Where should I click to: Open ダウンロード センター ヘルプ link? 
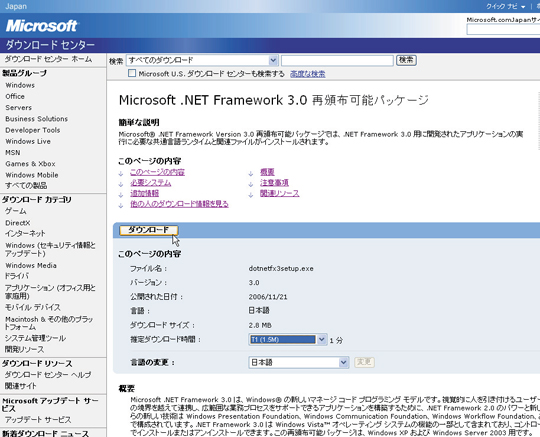tap(48, 375)
